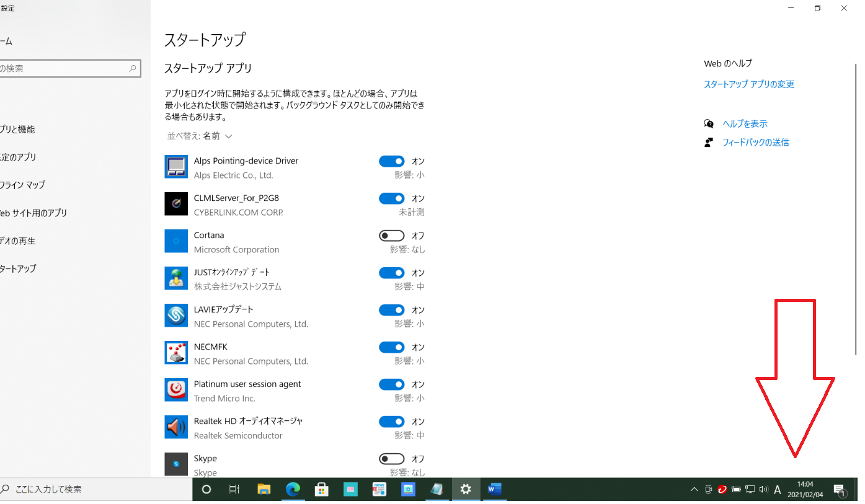Open the news app on the taskbar
Screen dimensions: 865x504
pyautogui.click(x=379, y=490)
